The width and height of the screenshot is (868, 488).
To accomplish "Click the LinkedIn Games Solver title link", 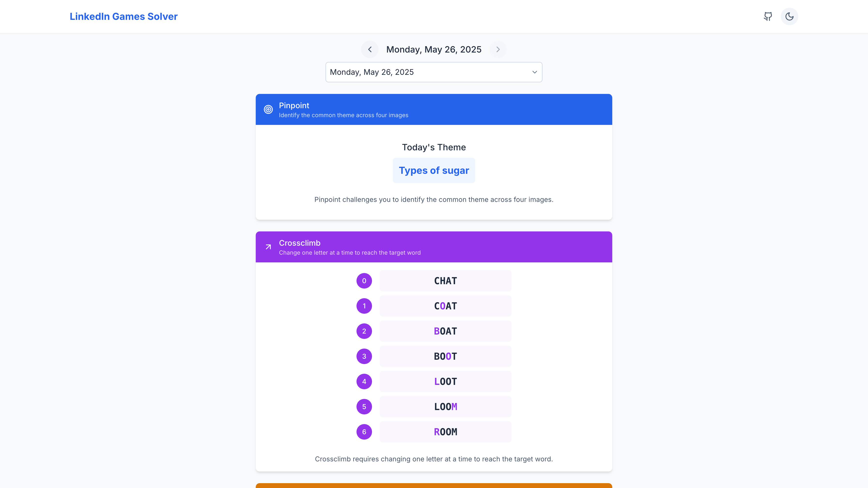I will coord(124,16).
